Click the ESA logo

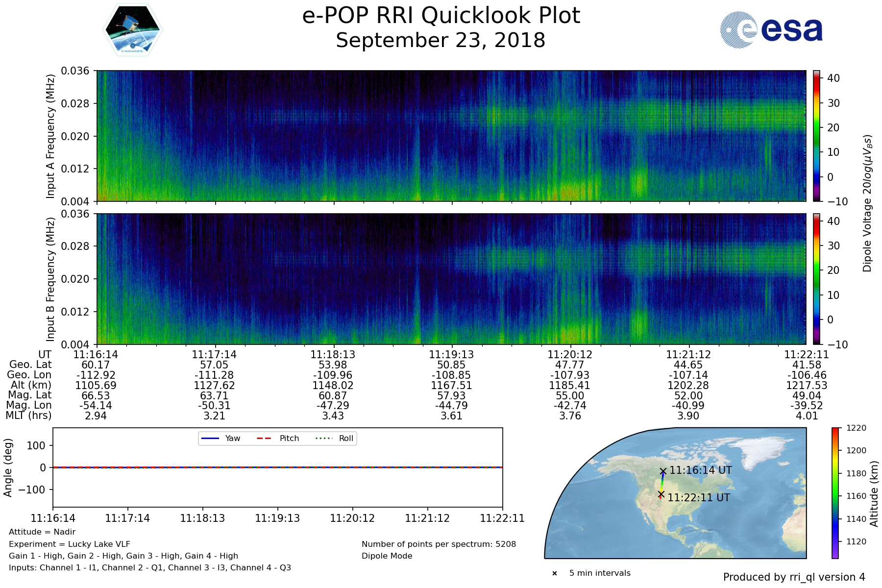click(x=771, y=30)
